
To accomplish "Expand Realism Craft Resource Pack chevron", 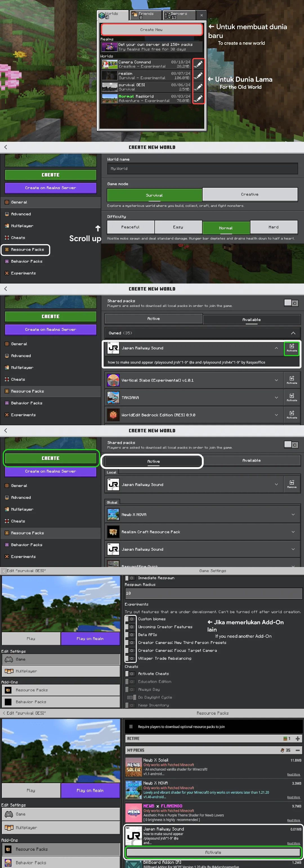I will (293, 532).
